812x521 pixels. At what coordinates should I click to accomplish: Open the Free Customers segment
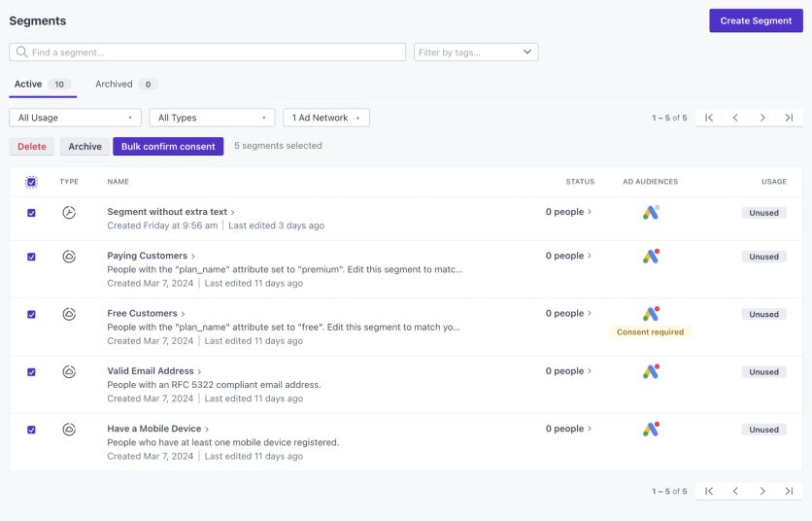(146, 313)
